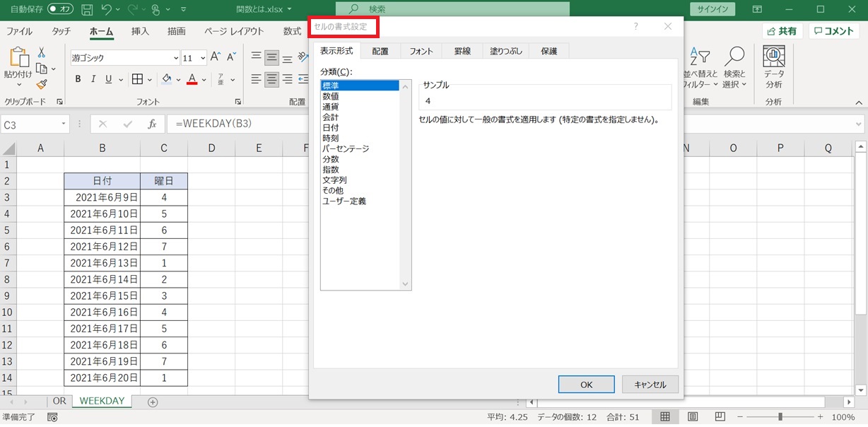Toggle AutoSave (自動保存) switch

coord(61,10)
